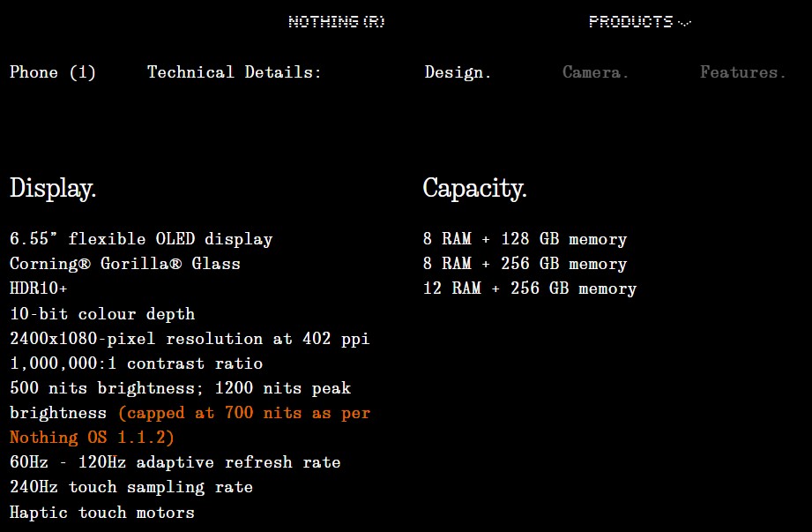Screen dimensions: 812x532
Task: Click the 8 RAM + 256 GB memory line
Action: coord(525,264)
